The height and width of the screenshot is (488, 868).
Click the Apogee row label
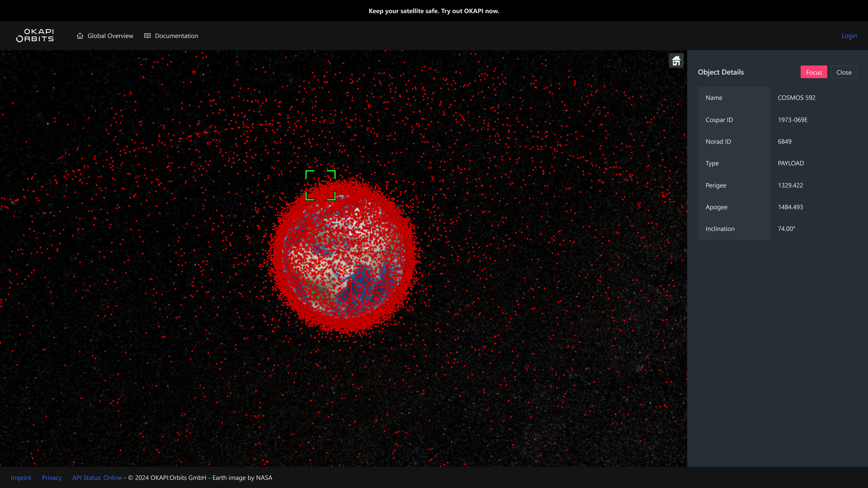click(x=716, y=207)
